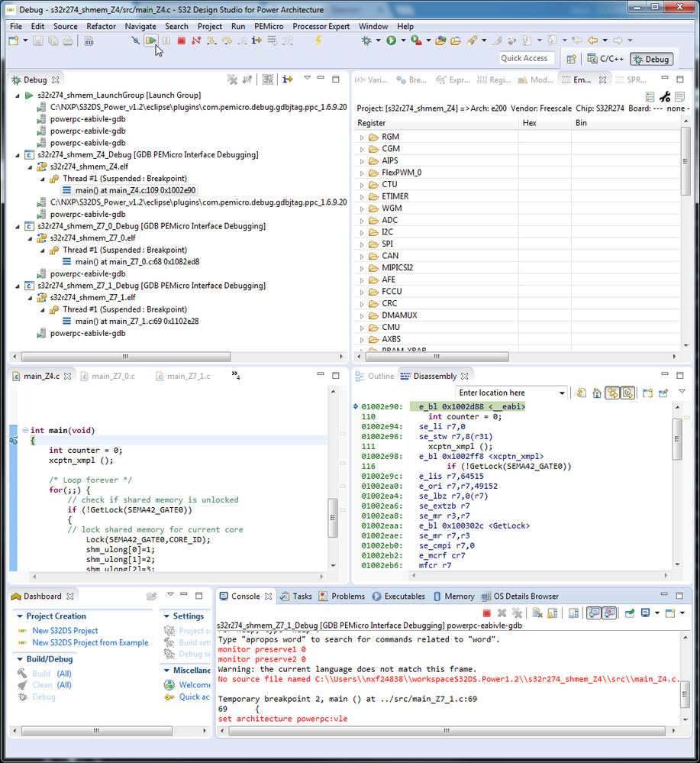Click Disassembly Refresh View icon
The image size is (700, 763).
coord(582,393)
